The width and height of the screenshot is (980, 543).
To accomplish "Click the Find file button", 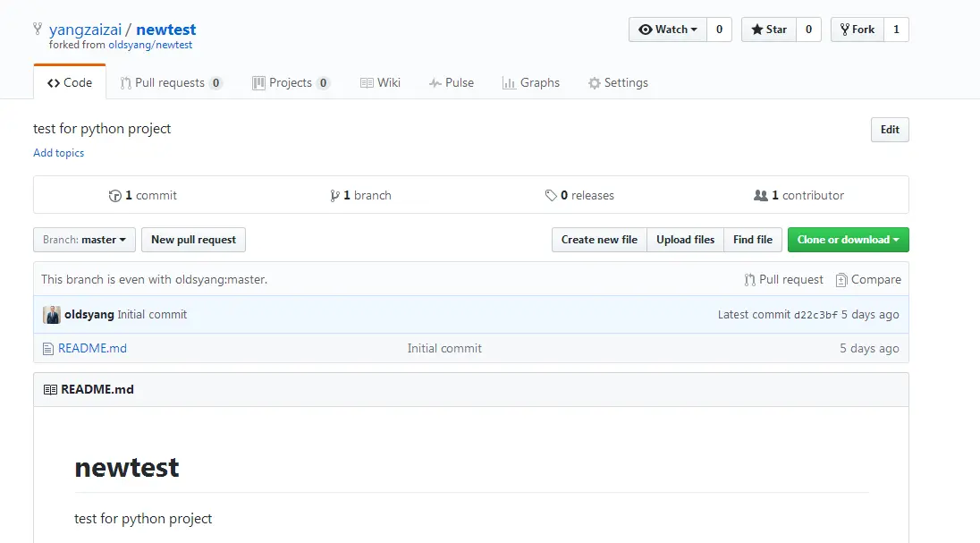I will coord(753,240).
